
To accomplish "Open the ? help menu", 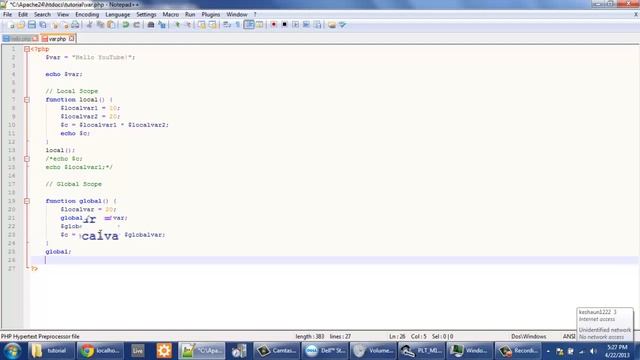I will 255,14.
